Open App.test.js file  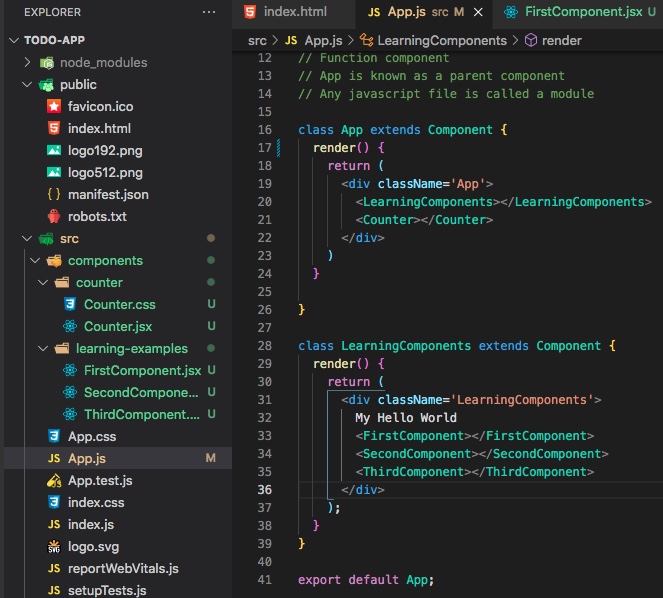(x=100, y=480)
